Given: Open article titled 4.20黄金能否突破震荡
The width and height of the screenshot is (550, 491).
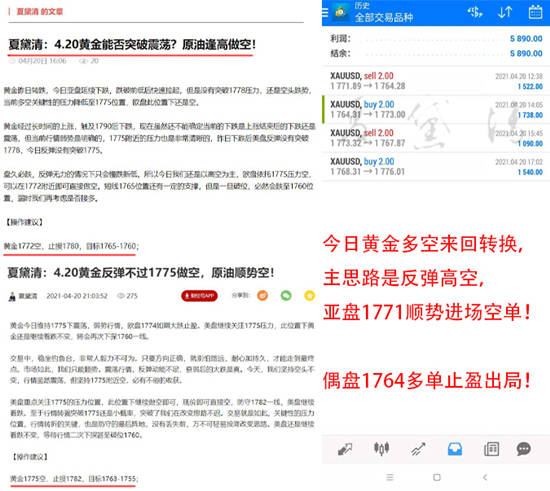Looking at the screenshot, I should [132, 45].
